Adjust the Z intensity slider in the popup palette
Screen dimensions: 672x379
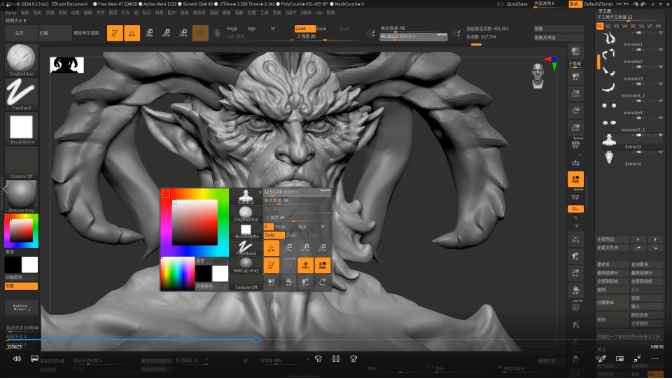click(297, 217)
